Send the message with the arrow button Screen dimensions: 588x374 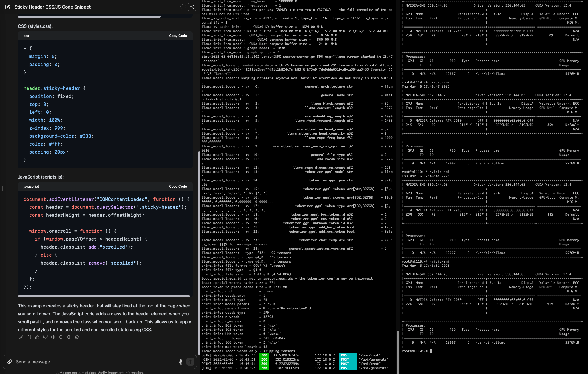(190, 362)
